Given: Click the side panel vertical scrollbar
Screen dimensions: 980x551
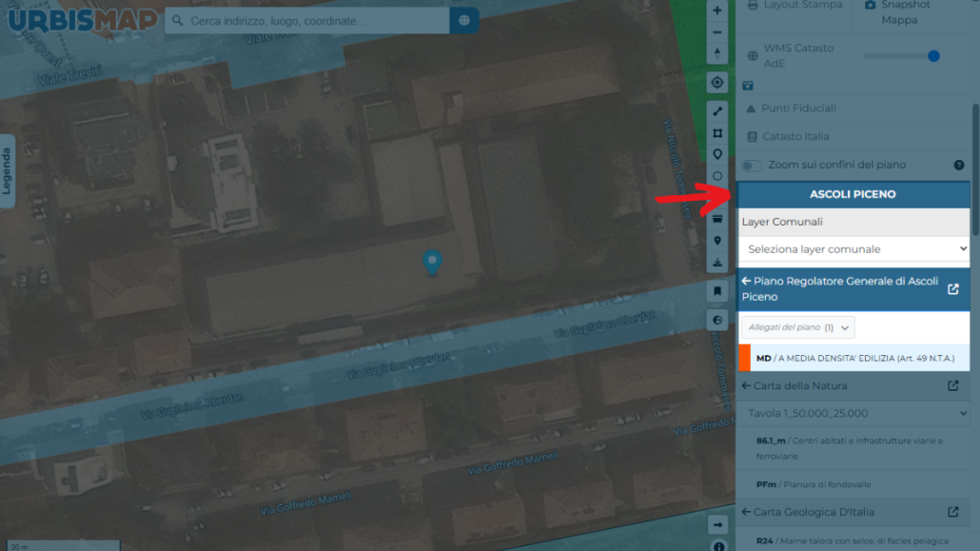Looking at the screenshot, I should 975,170.
